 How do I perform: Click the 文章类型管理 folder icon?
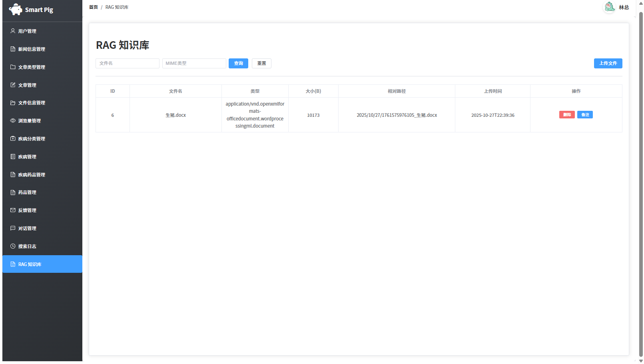point(13,67)
